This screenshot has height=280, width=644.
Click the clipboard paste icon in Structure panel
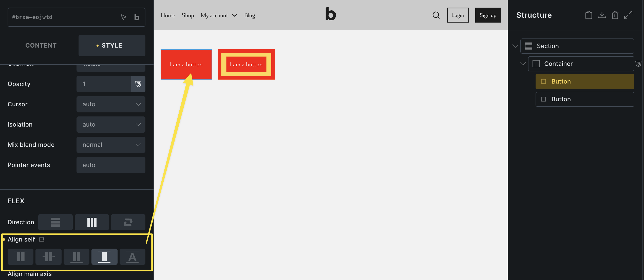(589, 15)
